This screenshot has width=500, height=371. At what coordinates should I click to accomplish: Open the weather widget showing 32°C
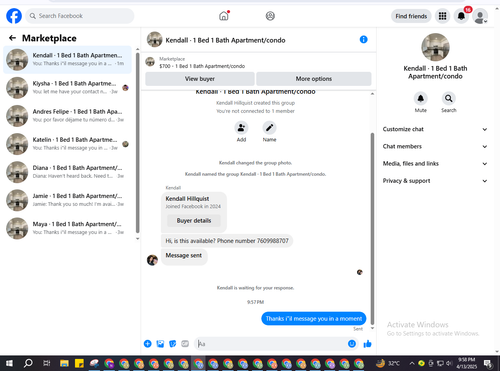point(388,363)
